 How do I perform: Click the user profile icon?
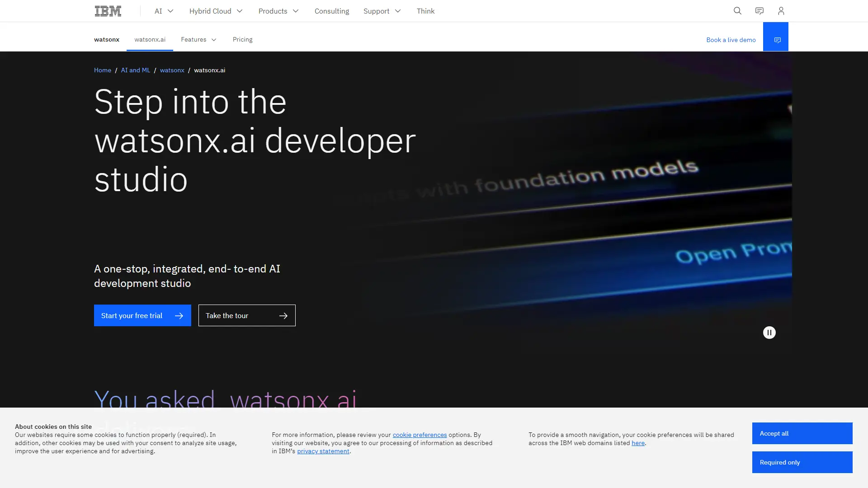pos(781,11)
